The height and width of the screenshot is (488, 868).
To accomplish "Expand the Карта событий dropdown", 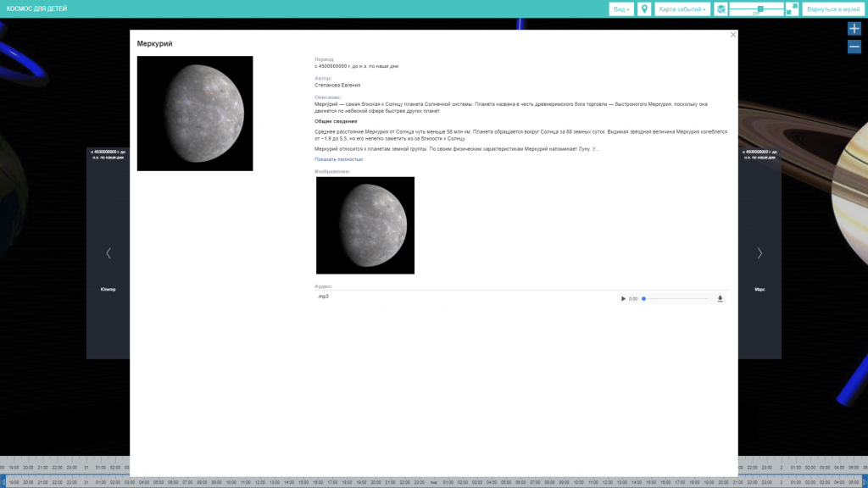I will (x=682, y=9).
